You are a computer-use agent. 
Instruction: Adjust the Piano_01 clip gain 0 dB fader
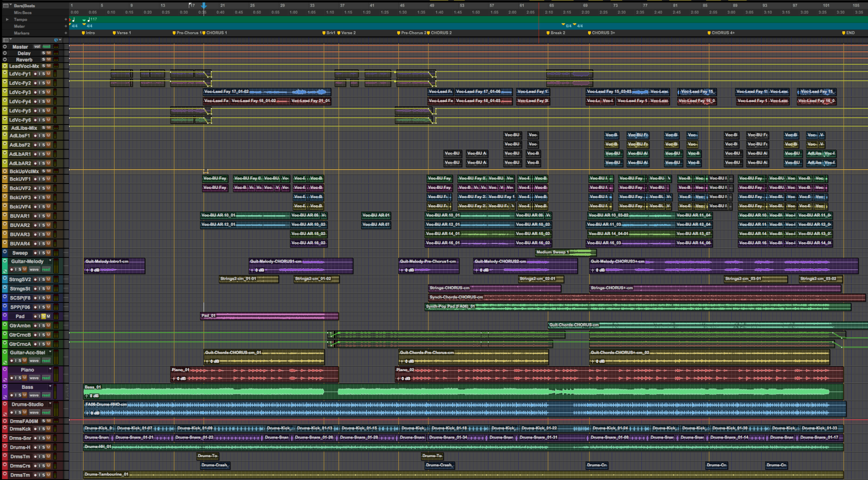tap(179, 378)
